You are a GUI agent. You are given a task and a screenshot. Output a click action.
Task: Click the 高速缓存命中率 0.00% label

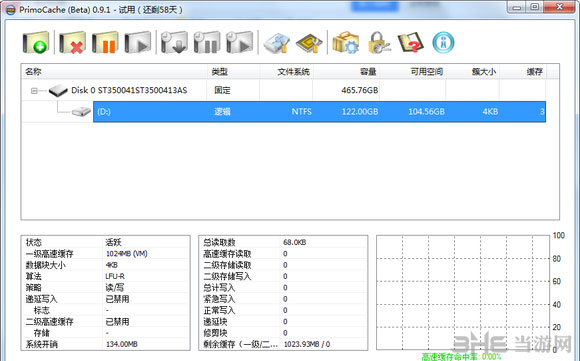pos(461,357)
